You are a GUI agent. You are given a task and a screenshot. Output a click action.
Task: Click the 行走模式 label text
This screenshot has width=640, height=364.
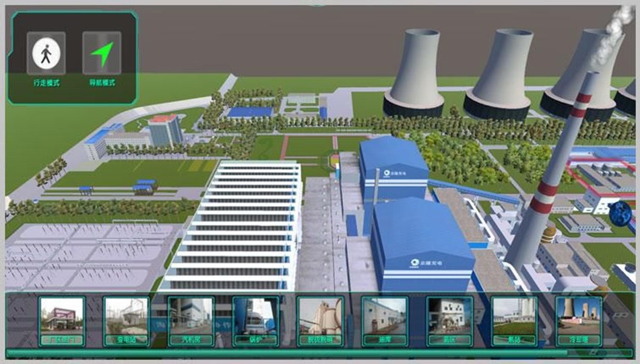click(46, 83)
